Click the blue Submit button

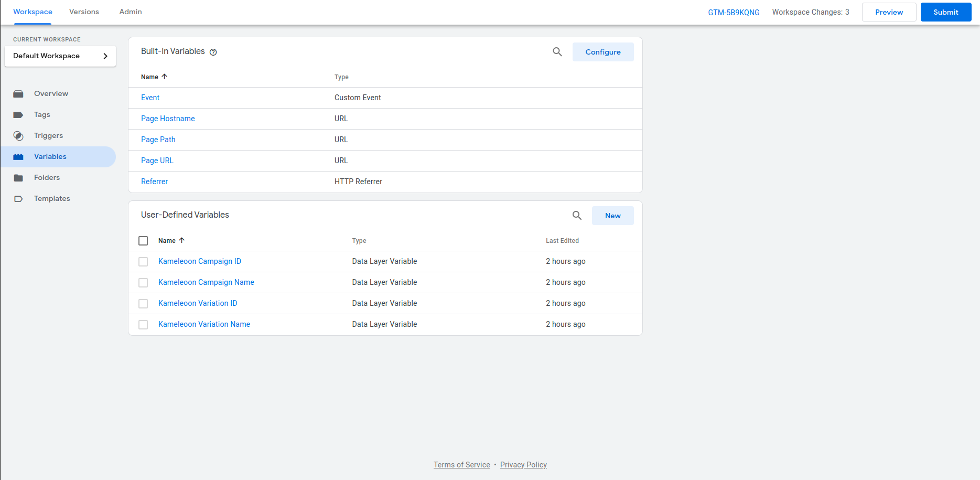pos(946,12)
